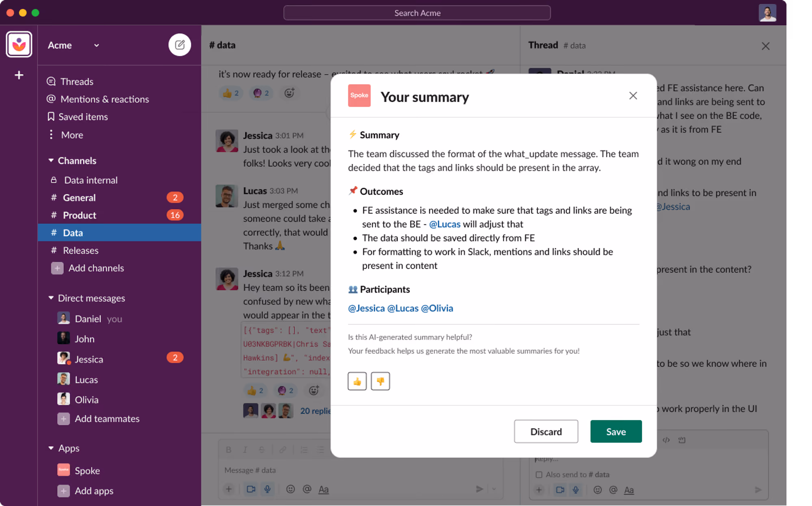Open Mentions & reactions
The height and width of the screenshot is (506, 812).
click(97, 99)
